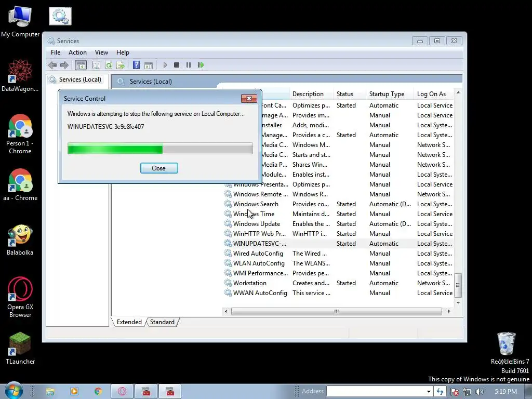The height and width of the screenshot is (399, 532).
Task: Select the WWAN AutoConfig service row
Action: click(x=339, y=292)
